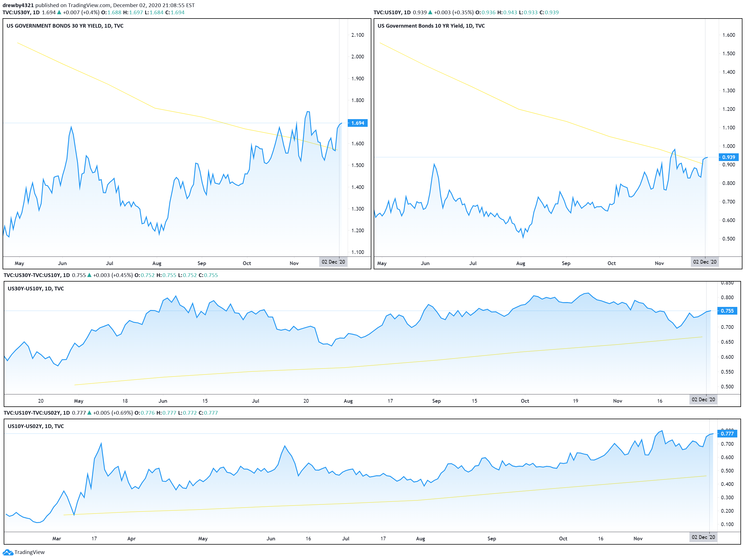This screenshot has height=560, width=745.
Task: Click the 'Mar' label on US10Y-US02Y time axis
Action: pos(57,539)
